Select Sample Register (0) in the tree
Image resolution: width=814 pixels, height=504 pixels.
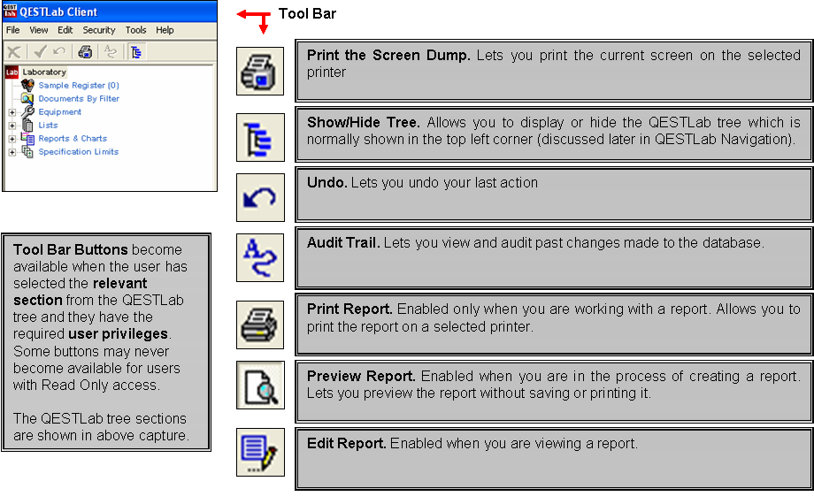point(78,86)
